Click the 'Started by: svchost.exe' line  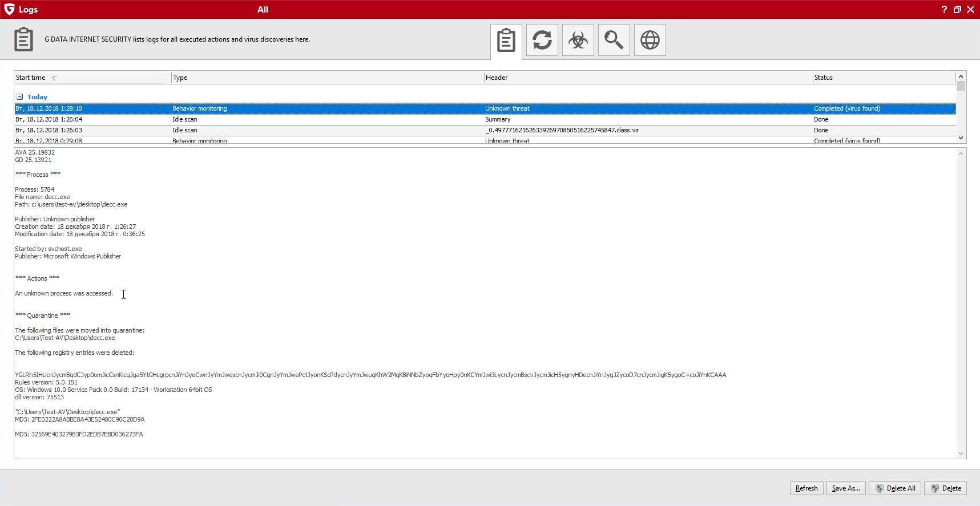[x=49, y=249]
